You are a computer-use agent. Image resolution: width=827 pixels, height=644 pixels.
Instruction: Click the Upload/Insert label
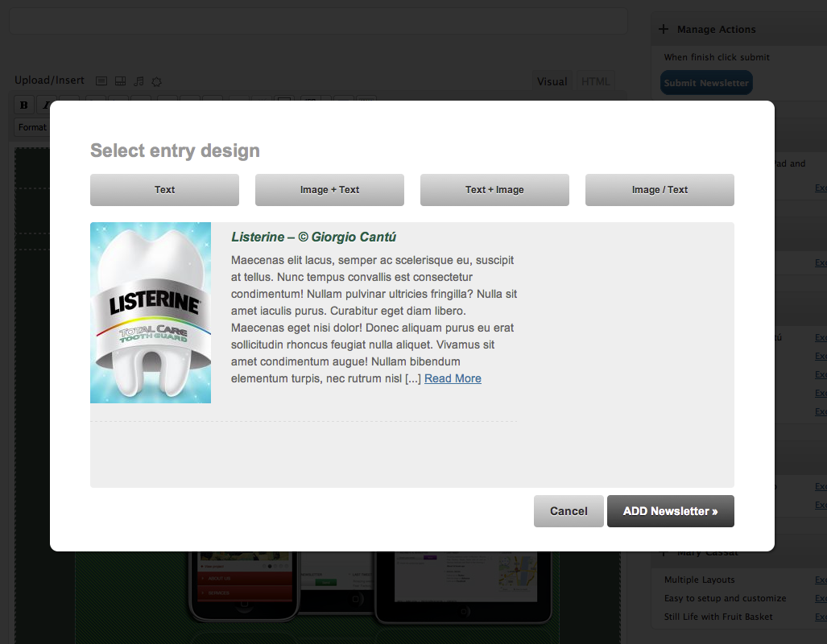click(x=49, y=80)
